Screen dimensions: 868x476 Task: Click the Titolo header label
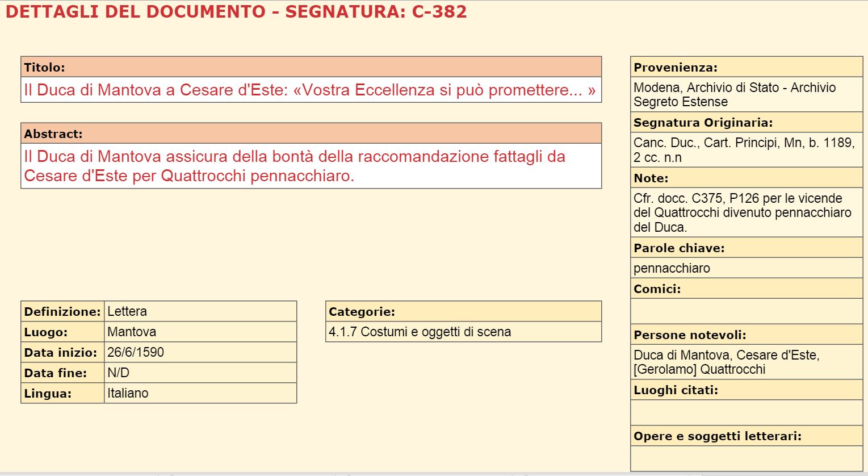(45, 67)
